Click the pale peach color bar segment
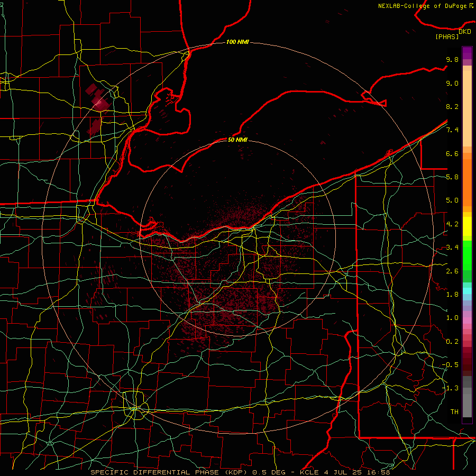This screenshot has height=476, width=476. pos(467,108)
